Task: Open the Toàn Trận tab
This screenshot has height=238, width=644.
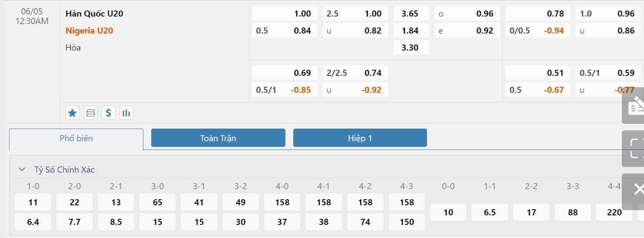Action: [218, 138]
